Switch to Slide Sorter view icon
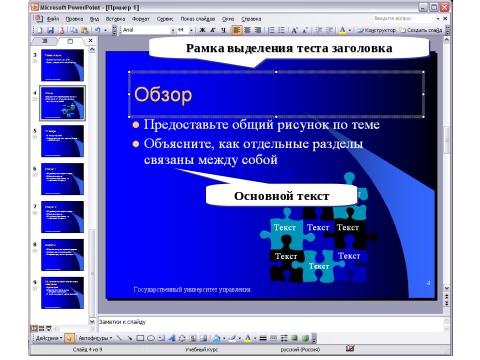480x360 pixels. (x=41, y=328)
